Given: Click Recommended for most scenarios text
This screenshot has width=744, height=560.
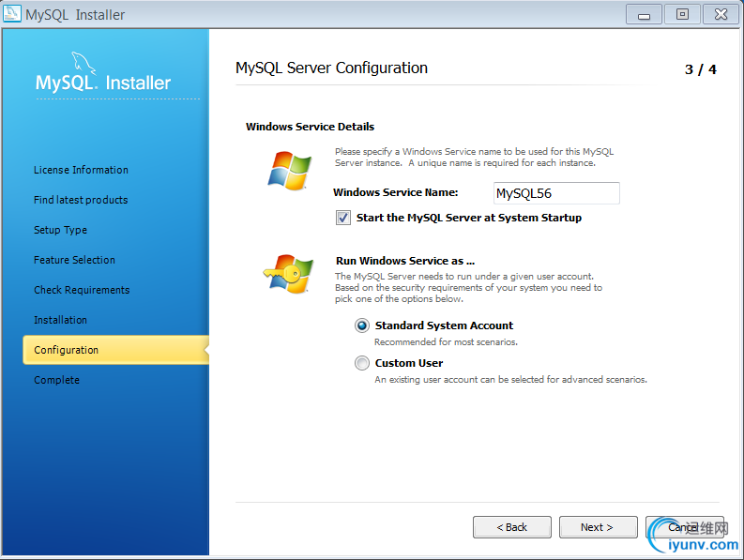Looking at the screenshot, I should (x=446, y=342).
